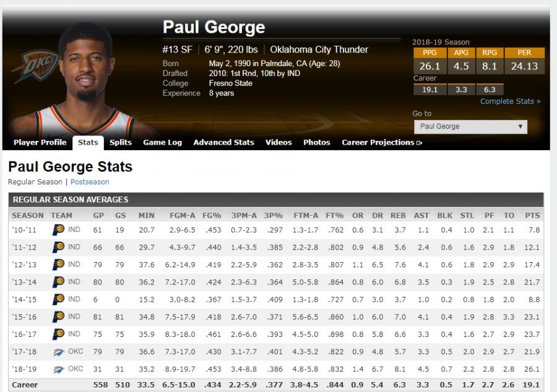Click the '18-'19 season cell
The width and height of the screenshot is (557, 392).
tap(24, 369)
